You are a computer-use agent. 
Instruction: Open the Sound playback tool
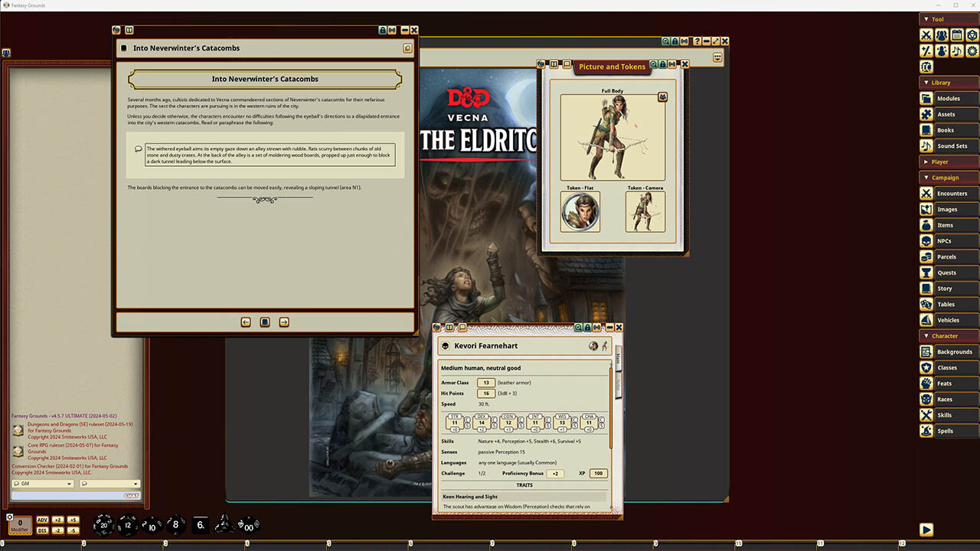(957, 51)
